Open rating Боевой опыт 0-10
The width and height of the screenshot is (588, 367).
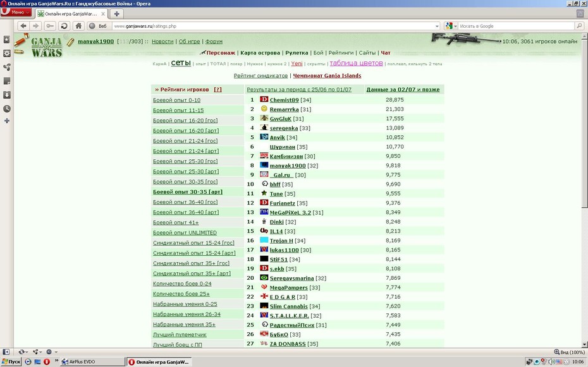pos(176,100)
